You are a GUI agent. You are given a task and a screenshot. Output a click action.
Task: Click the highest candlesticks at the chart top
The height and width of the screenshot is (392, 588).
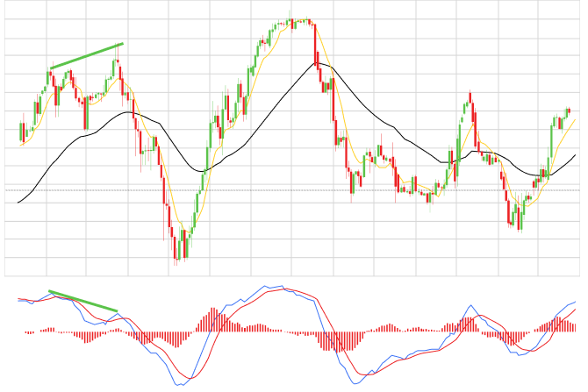click(300, 20)
